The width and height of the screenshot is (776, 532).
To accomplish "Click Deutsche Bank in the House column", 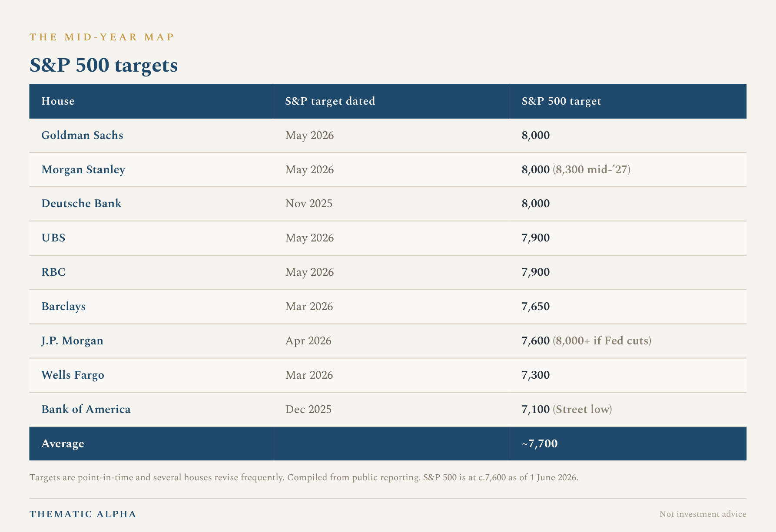I will pos(81,204).
